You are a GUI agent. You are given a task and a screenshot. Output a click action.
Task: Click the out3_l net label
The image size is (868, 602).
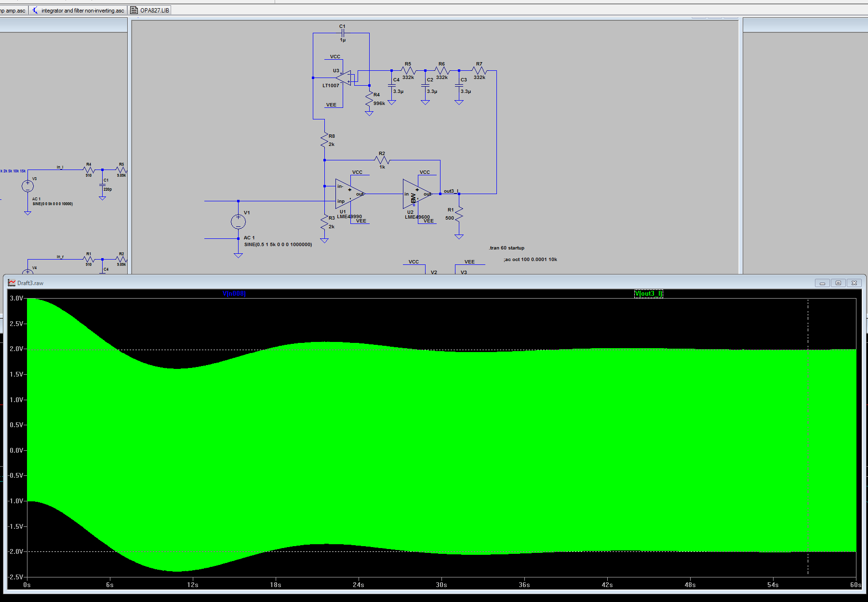pyautogui.click(x=451, y=191)
